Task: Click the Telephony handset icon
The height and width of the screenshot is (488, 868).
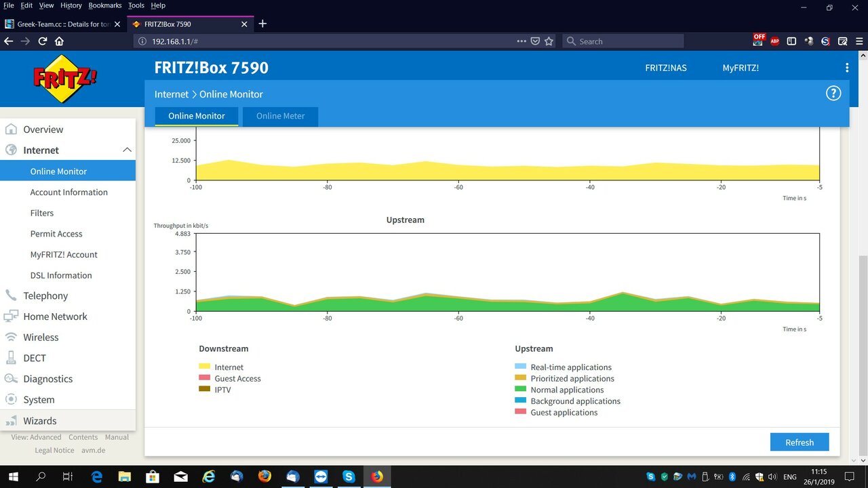Action: point(11,296)
